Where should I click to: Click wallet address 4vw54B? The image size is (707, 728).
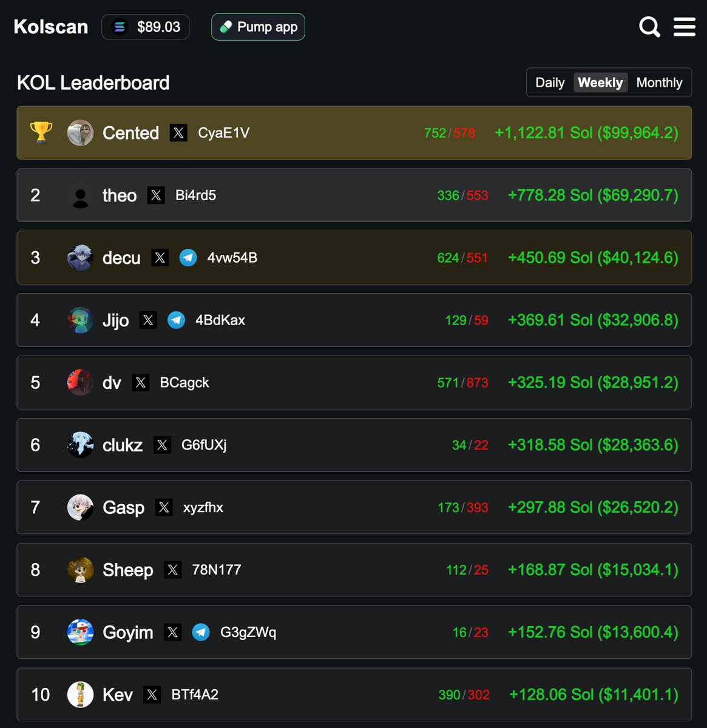tap(232, 258)
